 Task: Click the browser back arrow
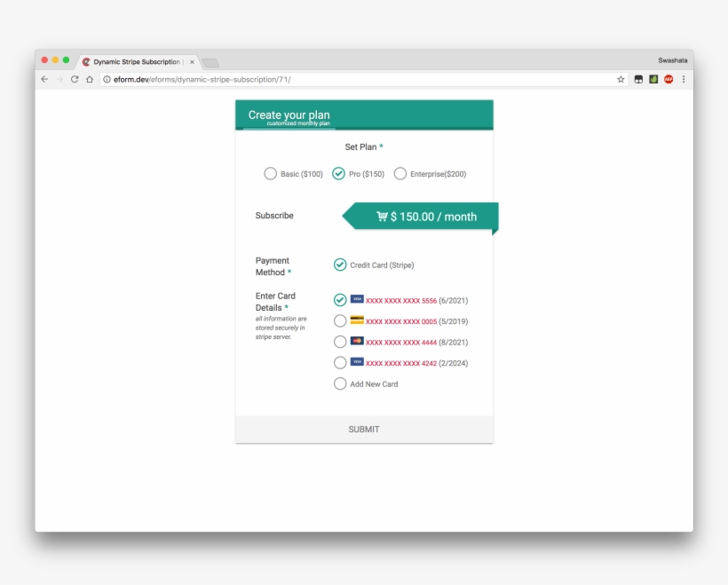pos(44,79)
